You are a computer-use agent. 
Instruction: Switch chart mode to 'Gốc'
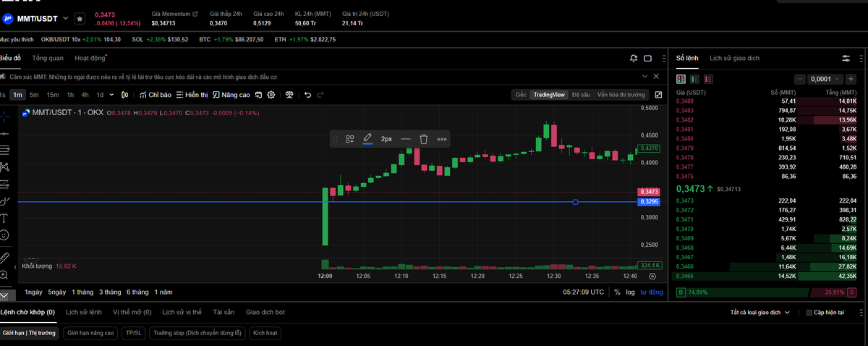(x=520, y=95)
